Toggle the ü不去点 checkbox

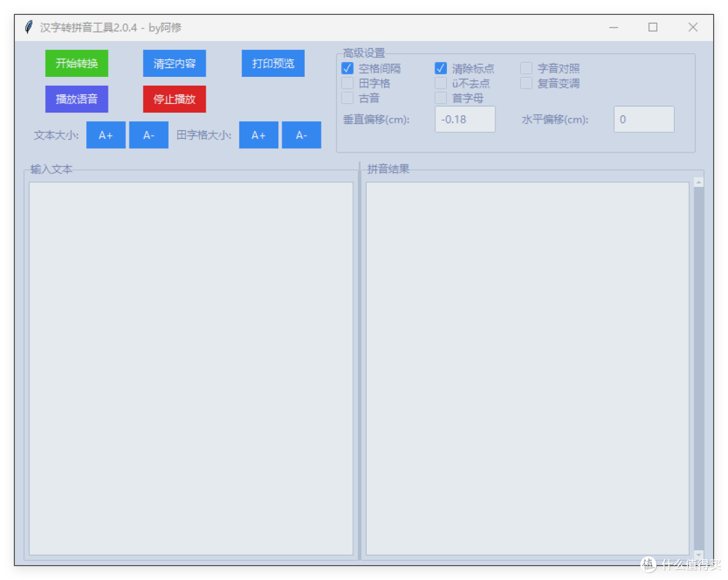441,83
